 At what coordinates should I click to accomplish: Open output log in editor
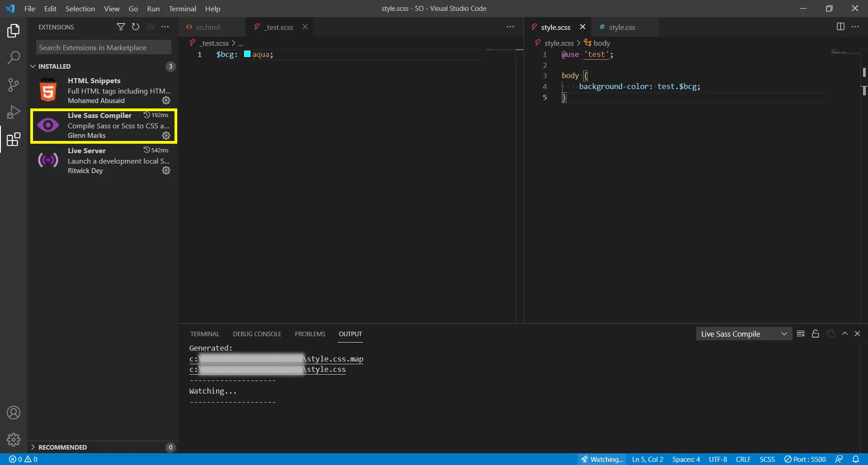830,334
